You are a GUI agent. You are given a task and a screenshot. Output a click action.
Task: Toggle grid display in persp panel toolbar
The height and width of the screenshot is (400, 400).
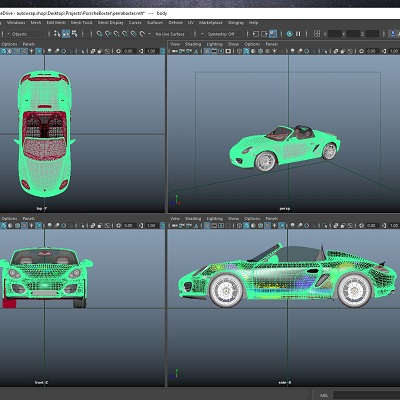coord(207,51)
